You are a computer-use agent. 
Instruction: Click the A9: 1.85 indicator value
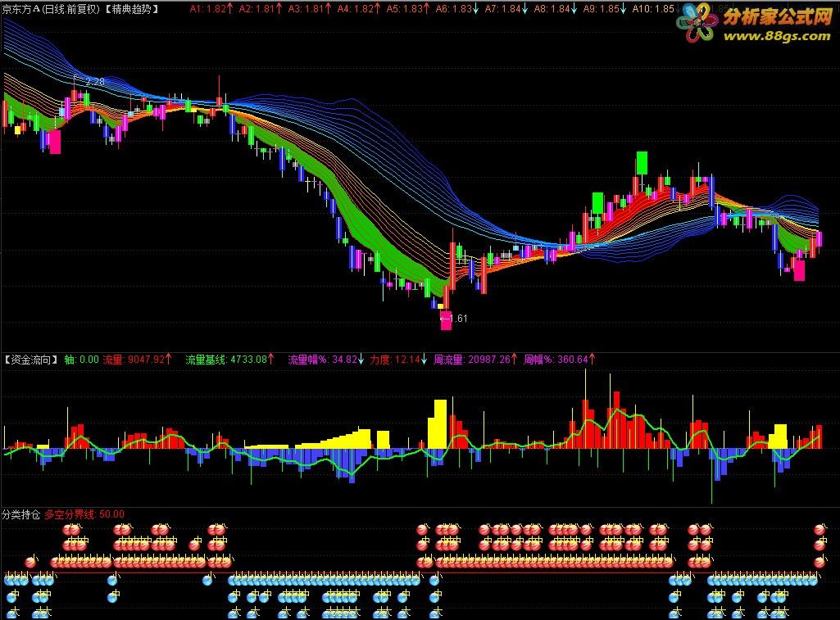click(x=605, y=8)
